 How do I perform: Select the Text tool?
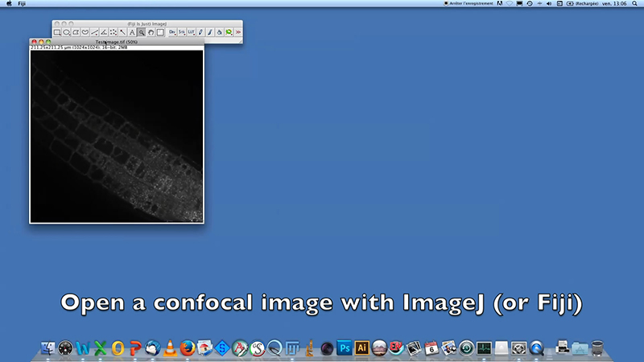click(x=132, y=32)
